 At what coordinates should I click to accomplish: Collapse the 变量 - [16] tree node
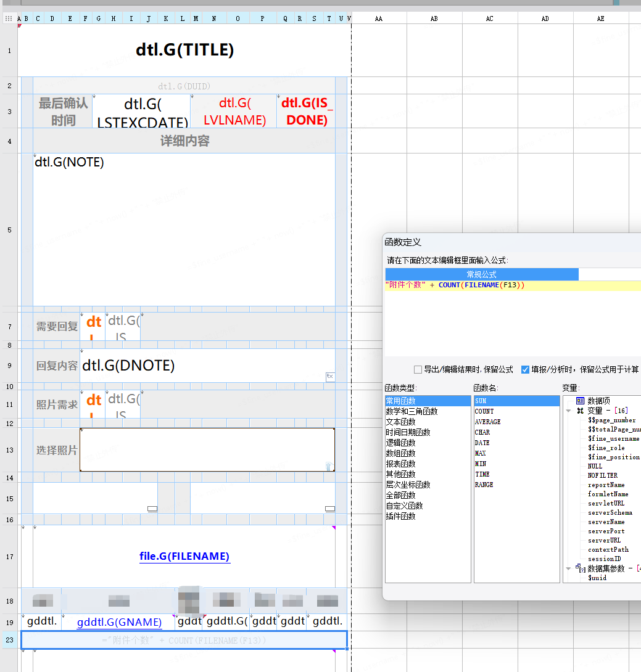(569, 411)
